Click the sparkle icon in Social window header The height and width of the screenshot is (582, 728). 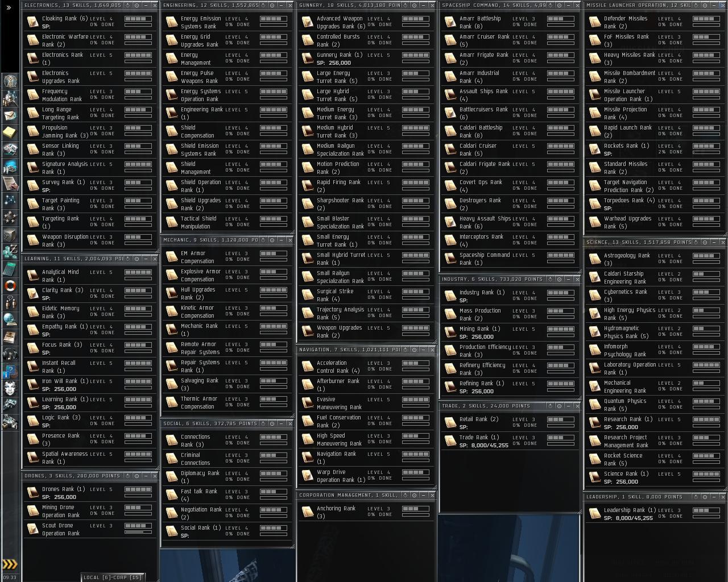[263, 423]
